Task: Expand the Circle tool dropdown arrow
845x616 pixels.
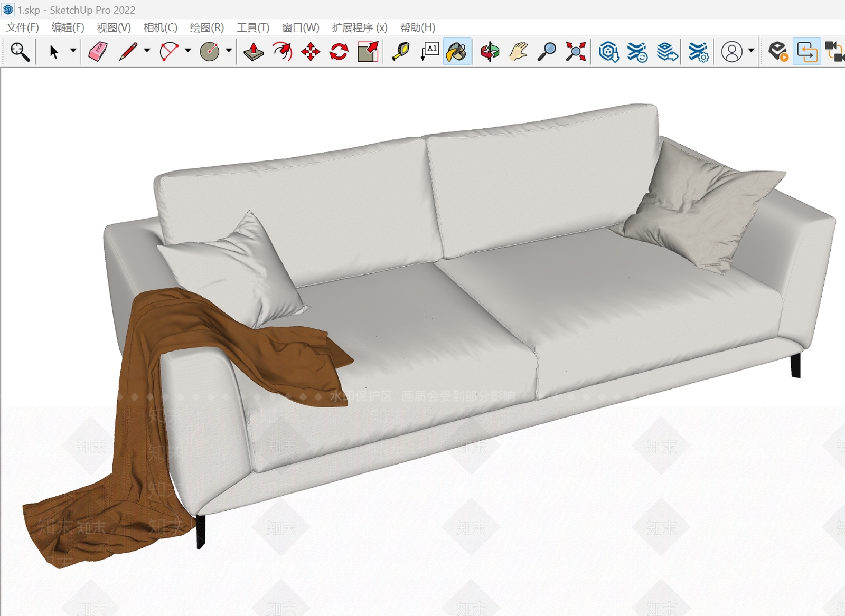Action: point(229,51)
